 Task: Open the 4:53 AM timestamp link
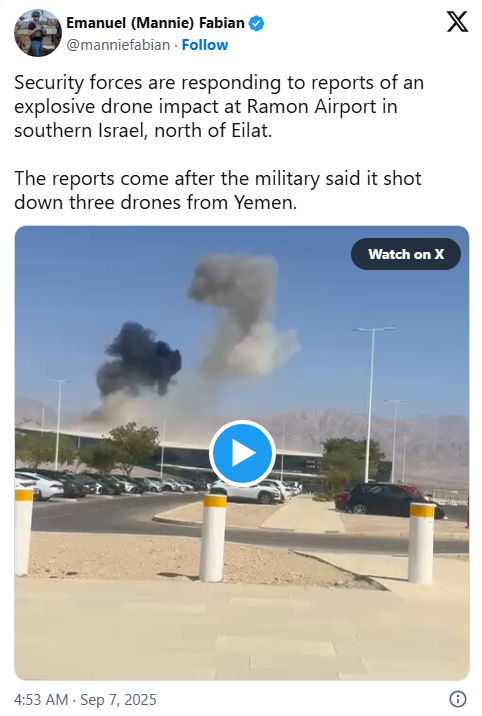point(41,700)
